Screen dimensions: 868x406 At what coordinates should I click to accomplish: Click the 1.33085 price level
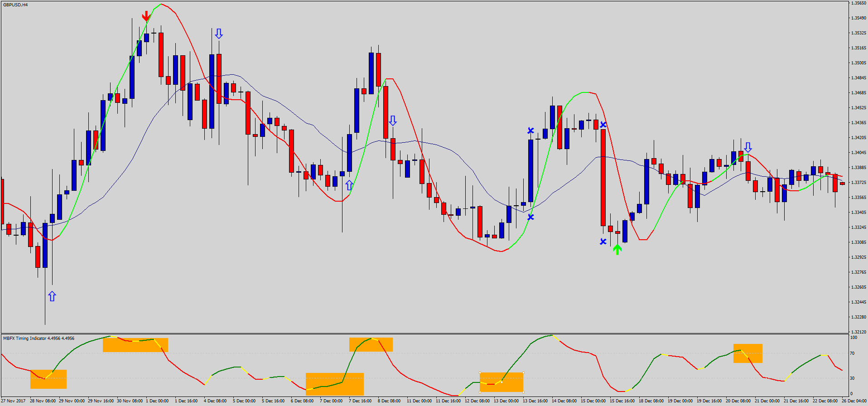(x=858, y=242)
